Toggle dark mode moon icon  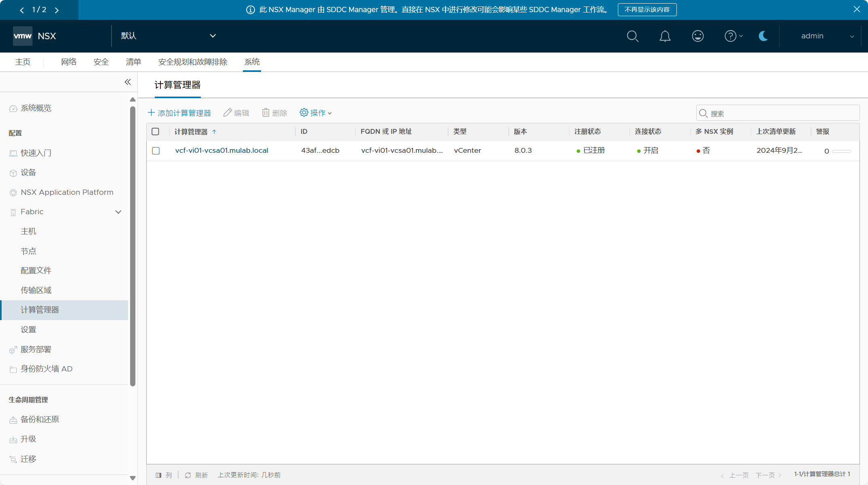click(x=763, y=36)
